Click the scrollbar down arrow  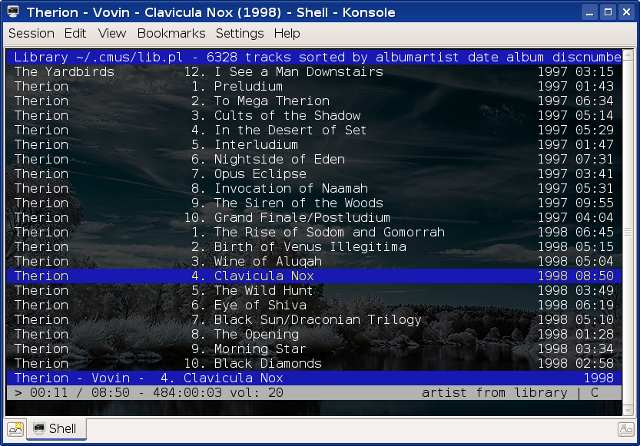628,409
